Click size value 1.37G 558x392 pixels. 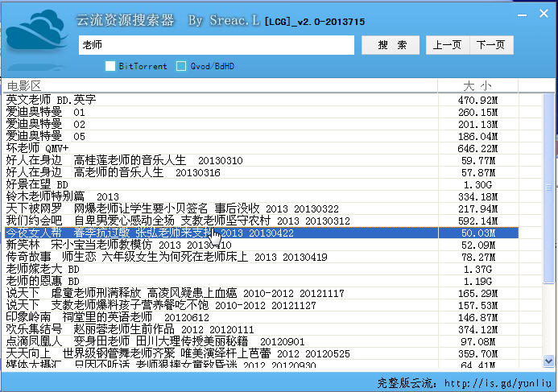pos(478,270)
